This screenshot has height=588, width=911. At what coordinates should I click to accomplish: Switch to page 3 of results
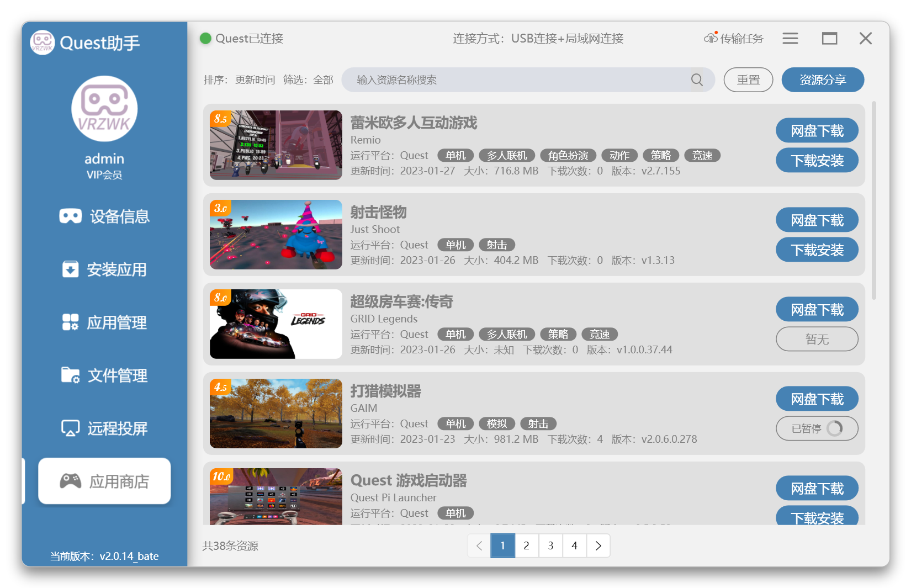tap(550, 545)
